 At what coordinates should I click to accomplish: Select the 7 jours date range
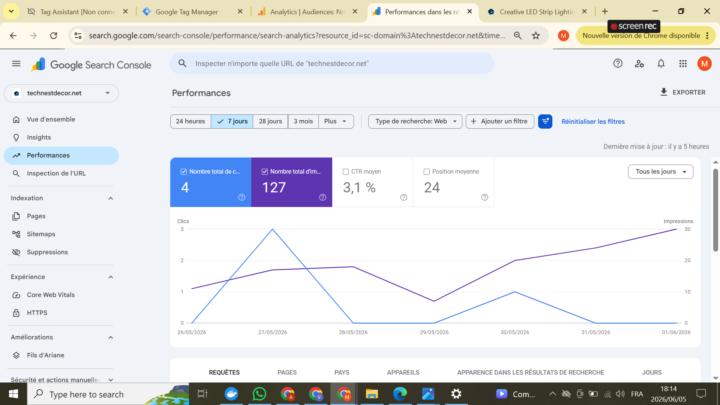point(232,121)
